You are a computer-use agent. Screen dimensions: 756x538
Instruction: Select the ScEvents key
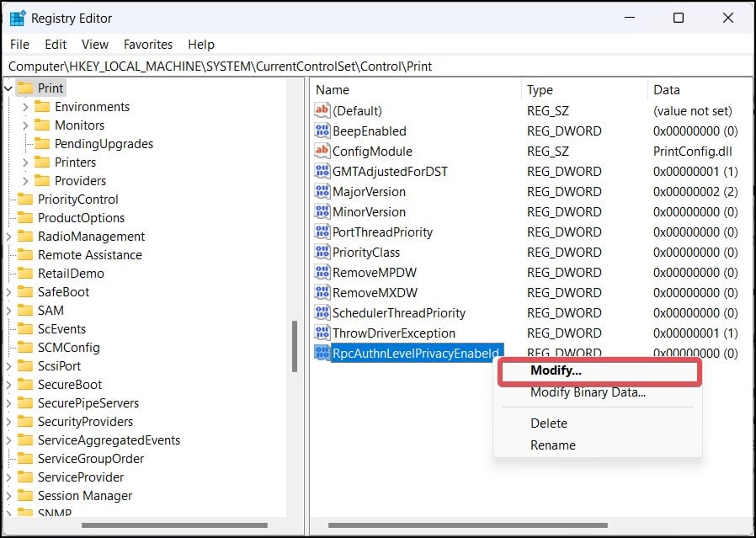[61, 328]
